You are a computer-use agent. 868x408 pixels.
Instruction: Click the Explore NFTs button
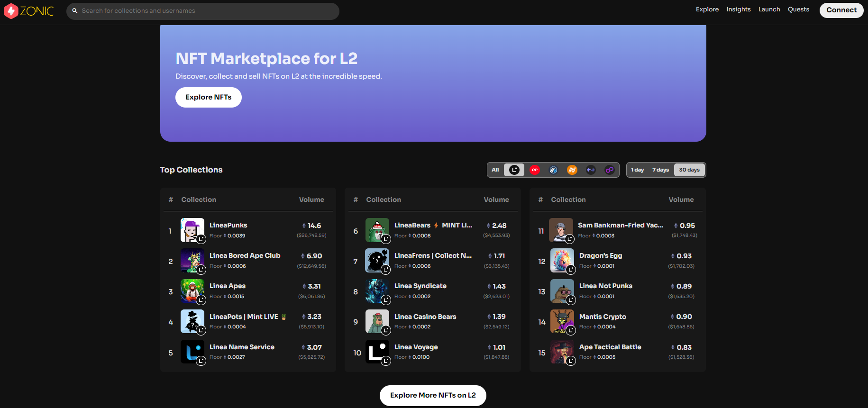[209, 97]
